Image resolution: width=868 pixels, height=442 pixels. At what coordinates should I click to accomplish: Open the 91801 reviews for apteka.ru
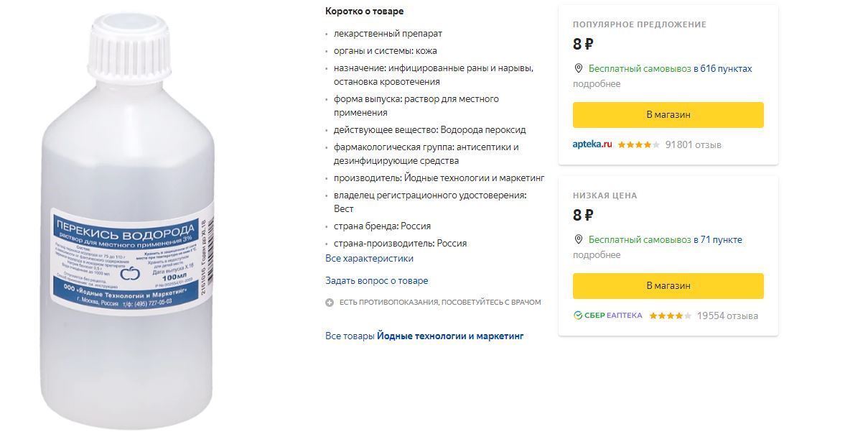[x=693, y=144]
